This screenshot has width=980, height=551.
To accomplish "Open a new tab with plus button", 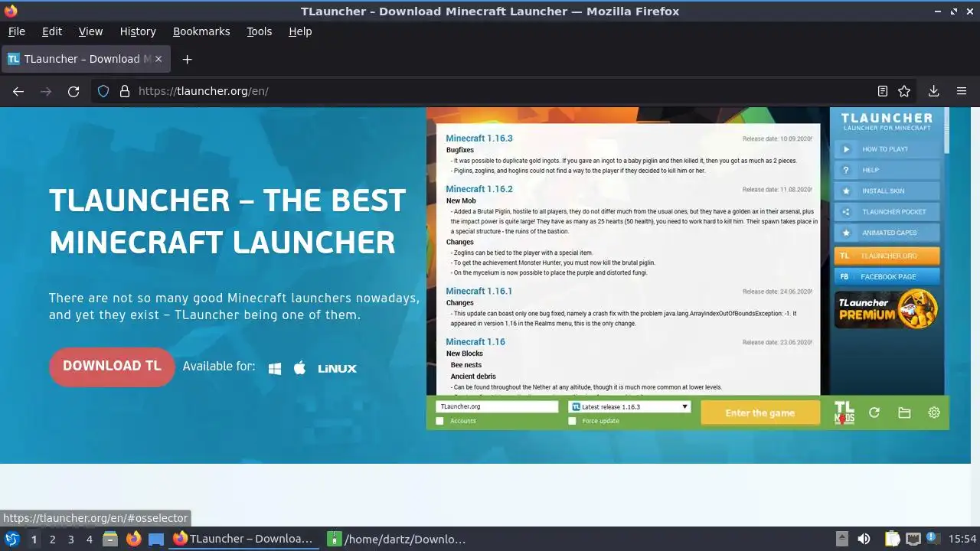I will click(187, 59).
